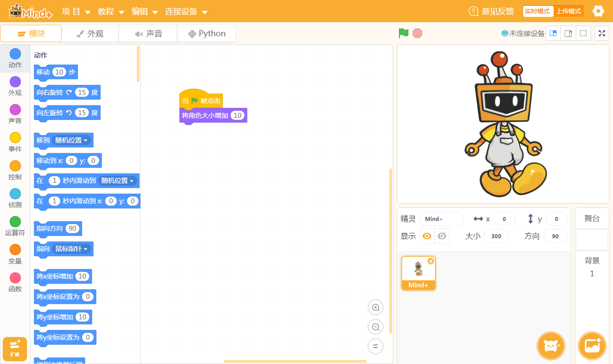Click the stage backdrop thumbnail

point(592,240)
